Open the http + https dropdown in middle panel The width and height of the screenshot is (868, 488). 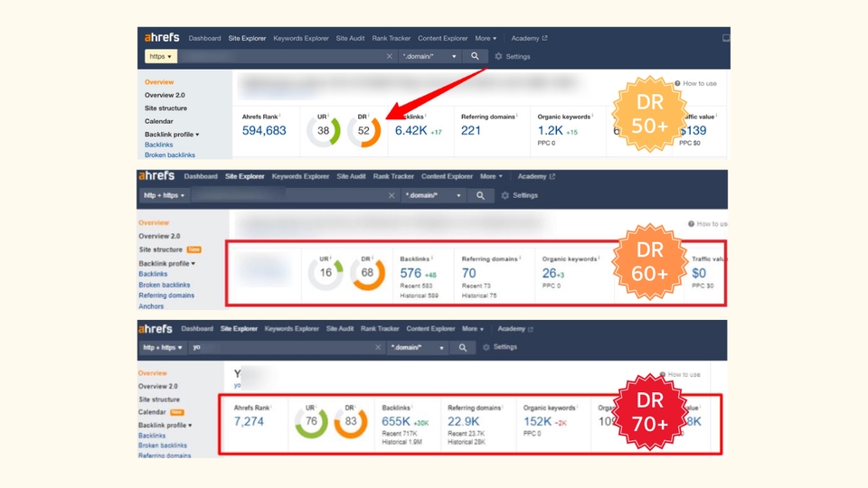(164, 195)
